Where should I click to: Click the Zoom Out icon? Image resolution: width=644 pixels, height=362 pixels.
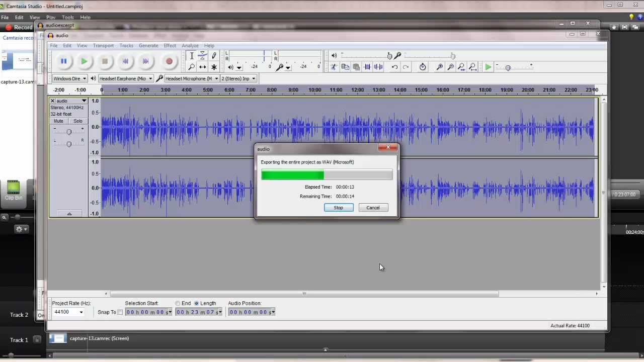point(450,67)
